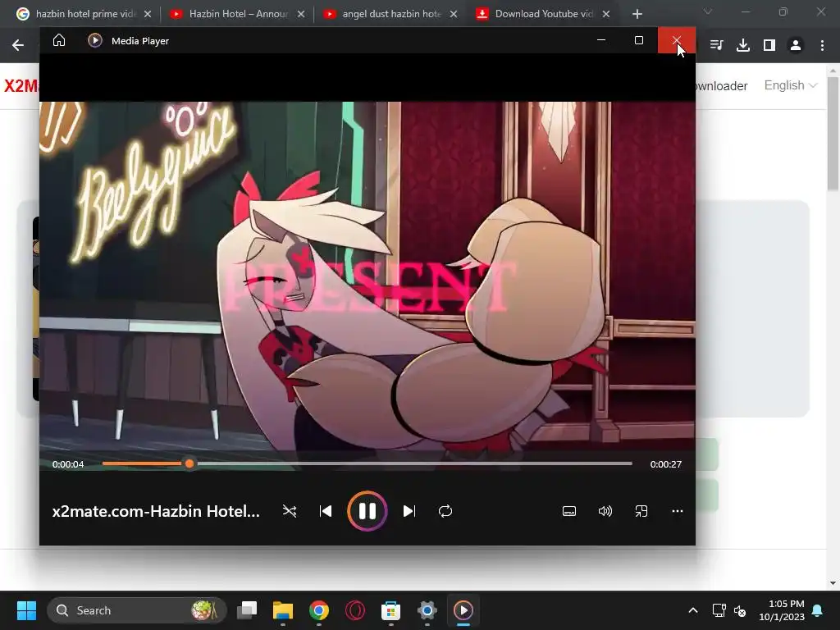Open network status tray icon
Screen dimensions: 840x630
(719, 610)
